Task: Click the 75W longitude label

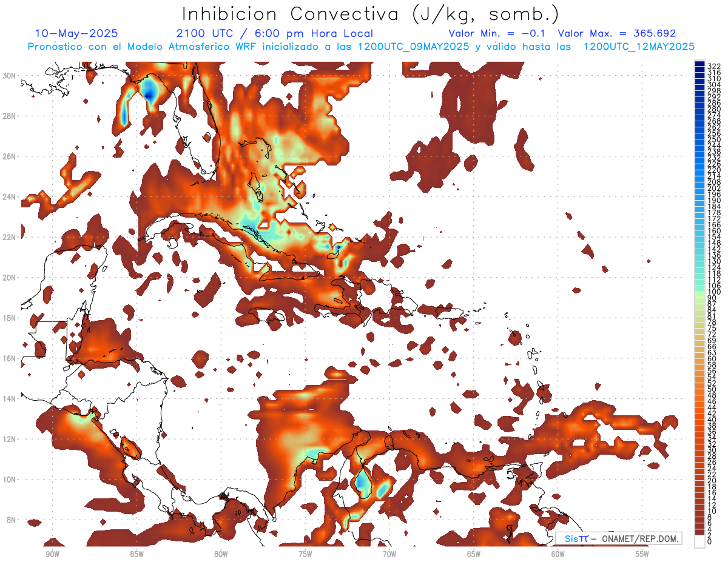Action: (305, 554)
